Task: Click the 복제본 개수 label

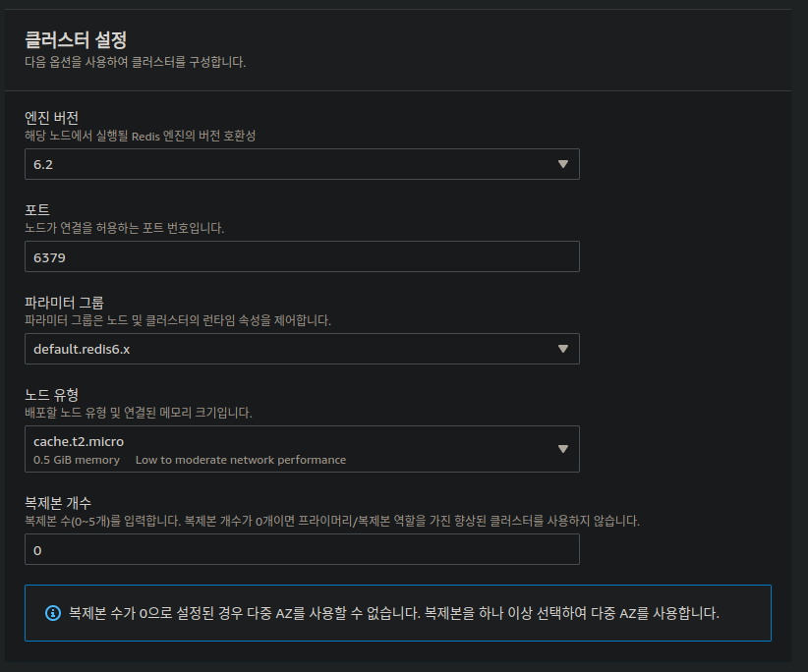Action: pos(58,503)
